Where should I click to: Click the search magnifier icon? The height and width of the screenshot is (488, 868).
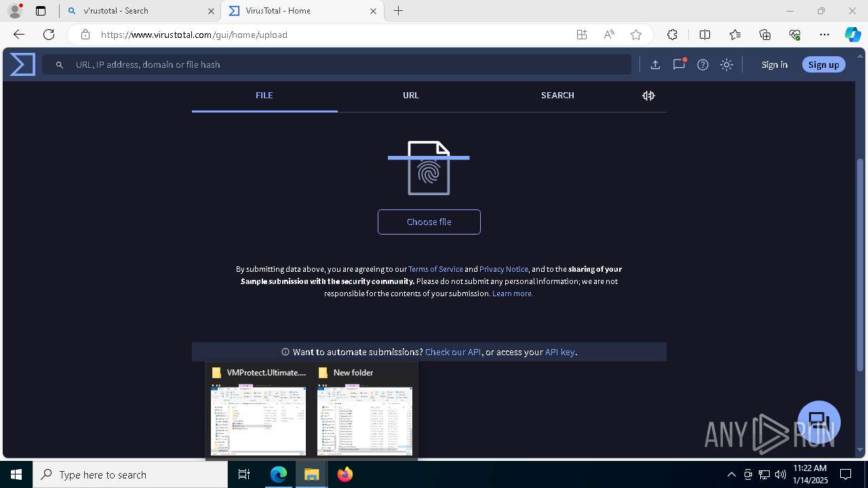pyautogui.click(x=60, y=64)
